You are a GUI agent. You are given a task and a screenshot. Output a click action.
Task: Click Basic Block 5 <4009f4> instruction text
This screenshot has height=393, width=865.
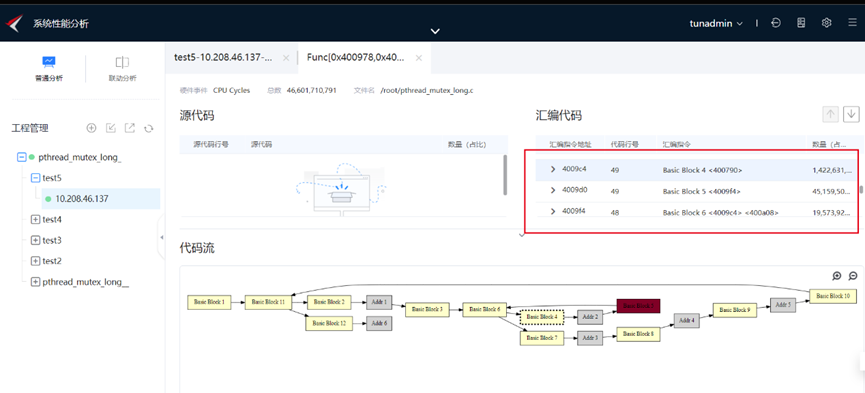pos(701,191)
